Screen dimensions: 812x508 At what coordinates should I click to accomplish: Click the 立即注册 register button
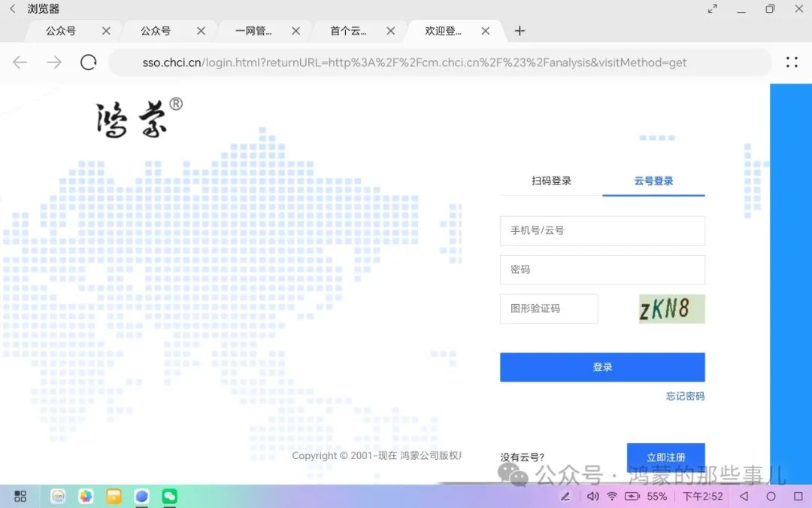666,458
